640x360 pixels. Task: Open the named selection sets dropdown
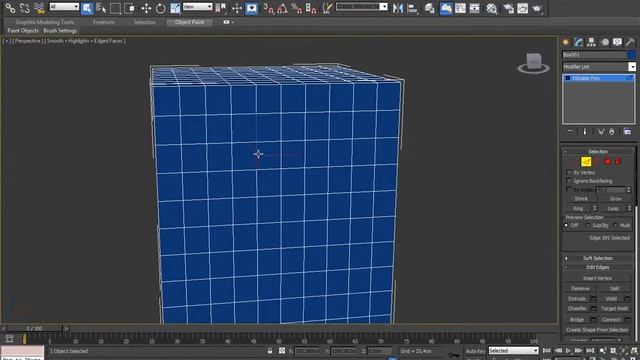[362, 7]
